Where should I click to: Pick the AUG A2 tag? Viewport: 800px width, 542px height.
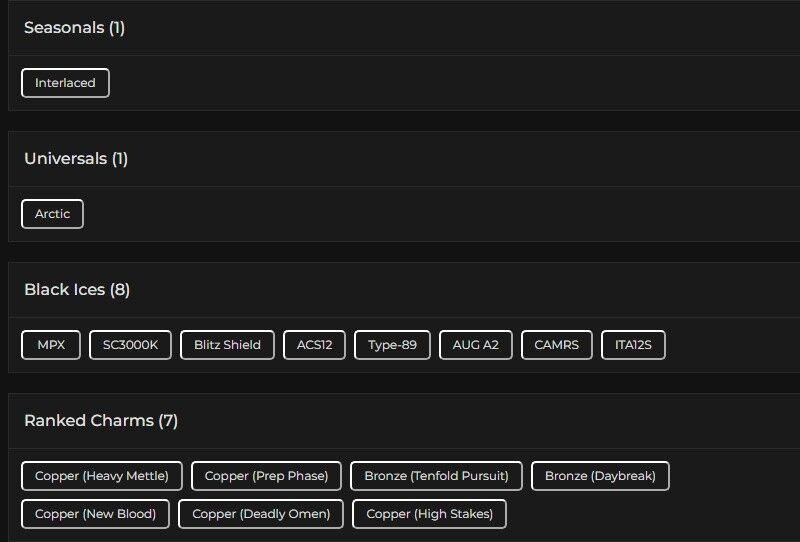(x=475, y=345)
